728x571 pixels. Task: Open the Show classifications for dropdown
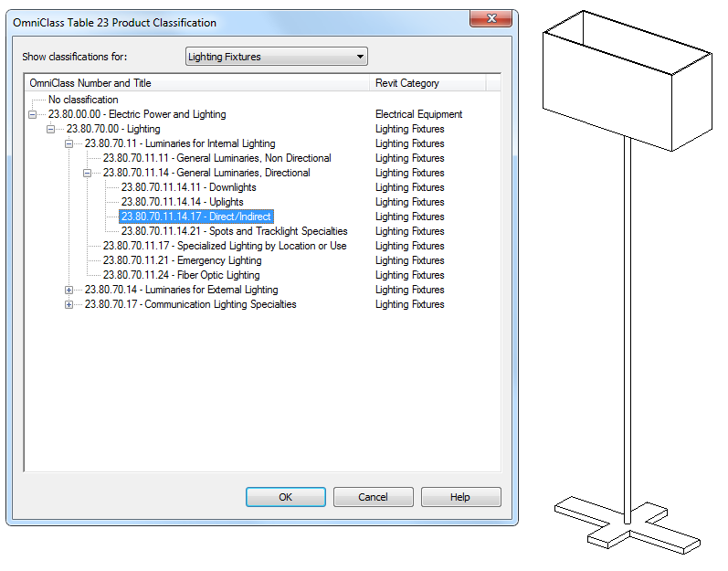click(x=276, y=57)
